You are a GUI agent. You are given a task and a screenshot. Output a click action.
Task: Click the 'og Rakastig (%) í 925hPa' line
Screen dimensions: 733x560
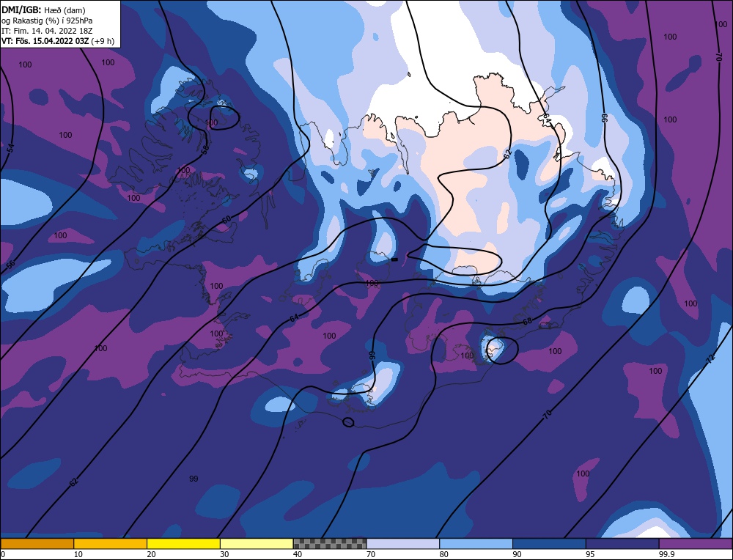[47, 21]
